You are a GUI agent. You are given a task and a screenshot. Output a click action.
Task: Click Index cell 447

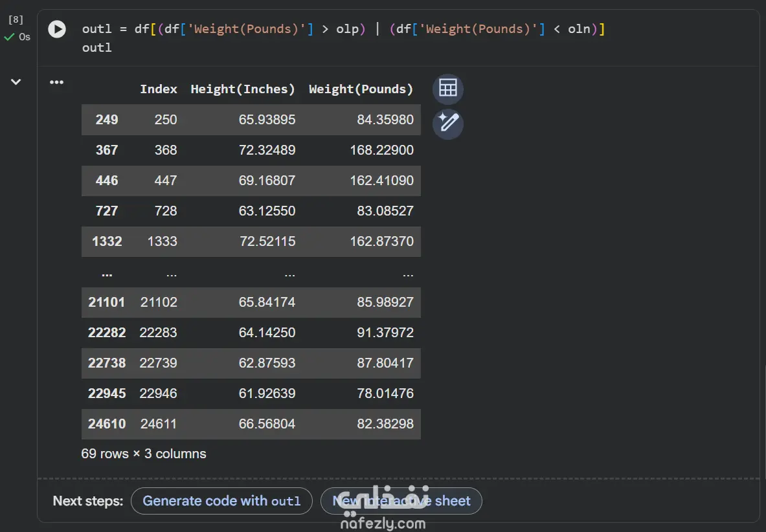166,181
